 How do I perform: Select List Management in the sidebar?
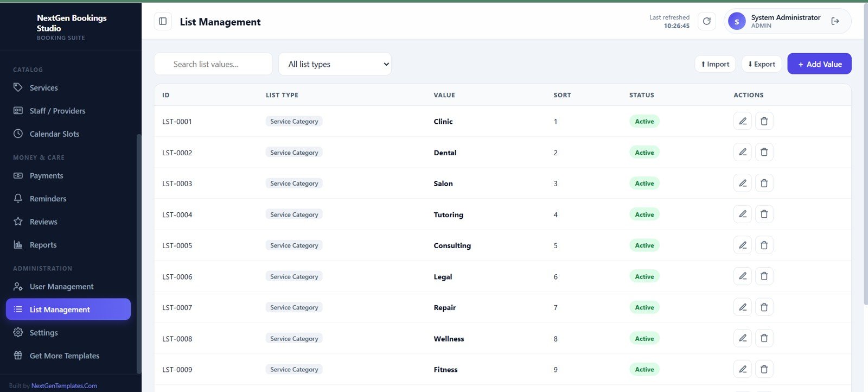click(x=68, y=309)
